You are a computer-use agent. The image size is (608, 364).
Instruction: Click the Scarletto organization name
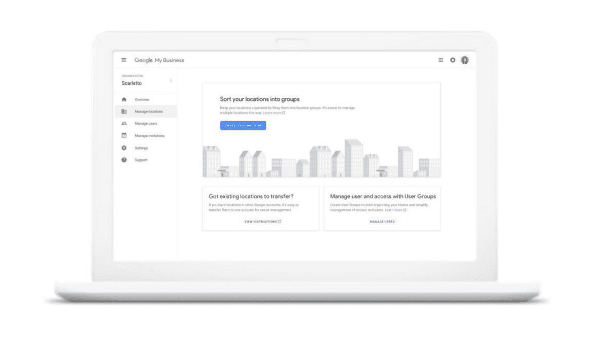(132, 83)
